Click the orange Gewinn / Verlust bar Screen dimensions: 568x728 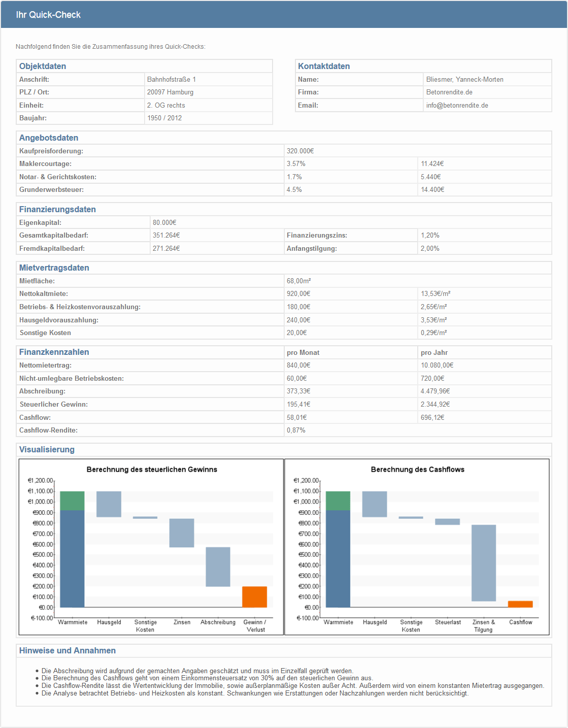point(254,597)
